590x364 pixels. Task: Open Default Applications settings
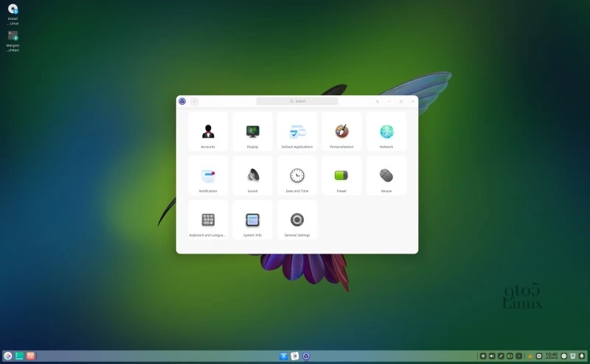[297, 132]
